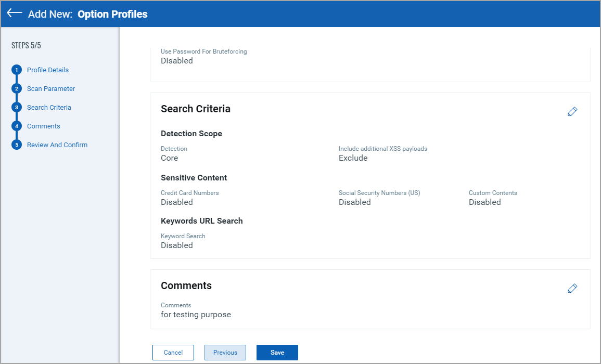
Task: Open the edit pencil for Comments
Action: click(572, 288)
